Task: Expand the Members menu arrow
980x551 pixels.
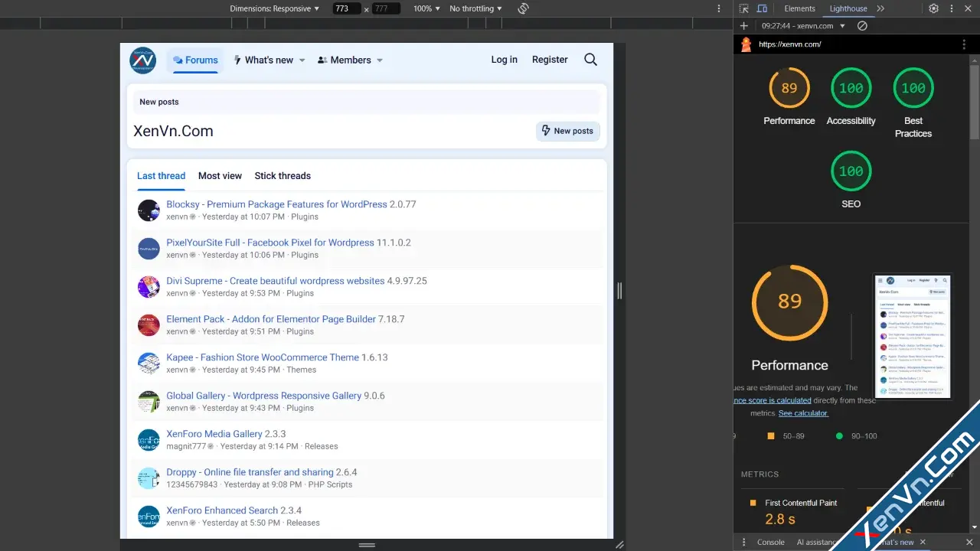Action: (380, 60)
